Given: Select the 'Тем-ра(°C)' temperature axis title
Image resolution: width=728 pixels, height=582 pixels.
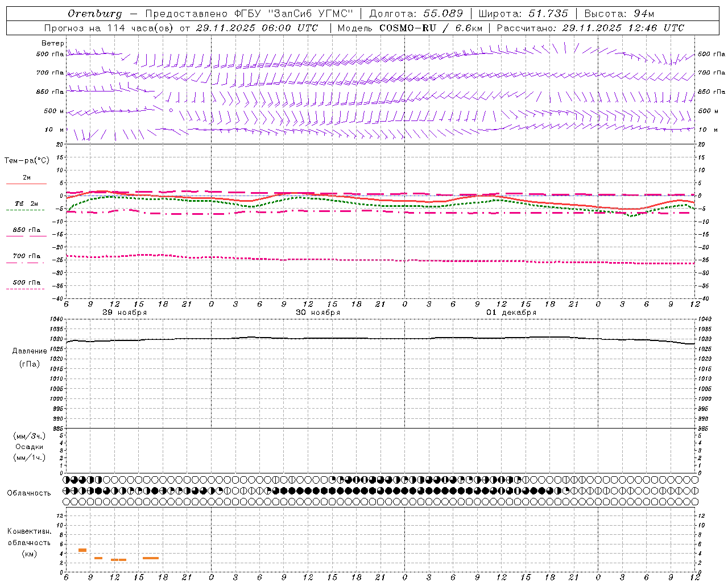Looking at the screenshot, I should (x=27, y=161).
